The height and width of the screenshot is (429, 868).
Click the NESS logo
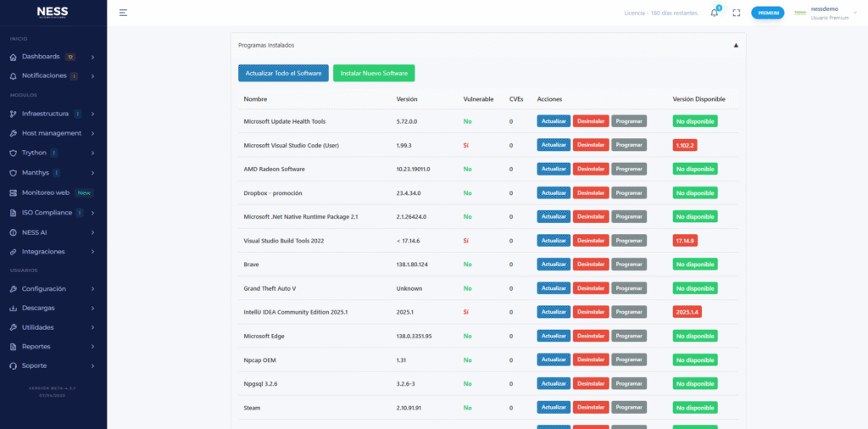(53, 13)
